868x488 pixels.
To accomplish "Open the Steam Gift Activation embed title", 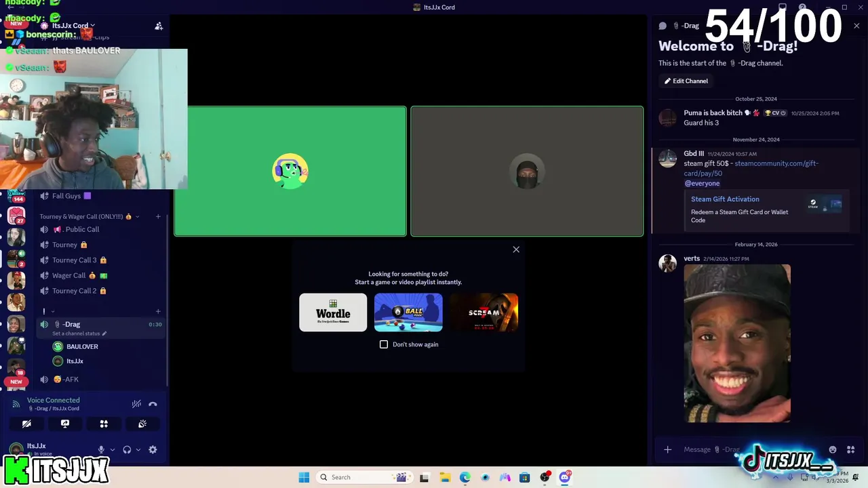I will click(725, 199).
